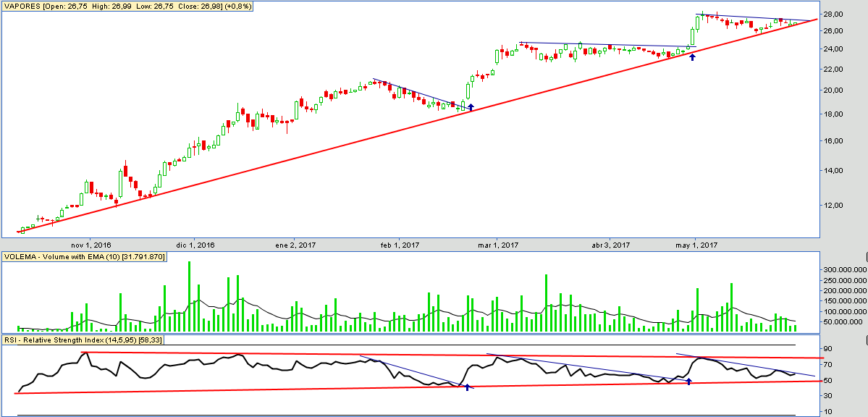Click the 22,00 price axis label
Screen dimensions: 868x417
click(x=834, y=69)
